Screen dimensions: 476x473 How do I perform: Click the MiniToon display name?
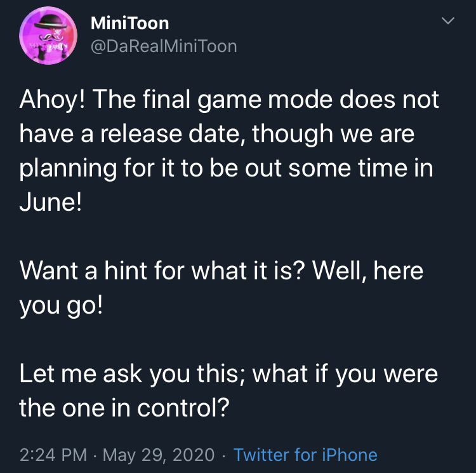129,23
